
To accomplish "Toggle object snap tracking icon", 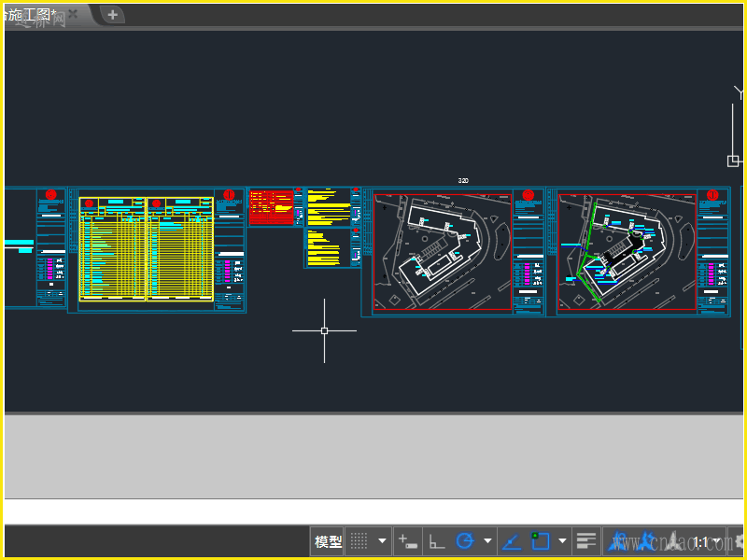I will [x=512, y=541].
